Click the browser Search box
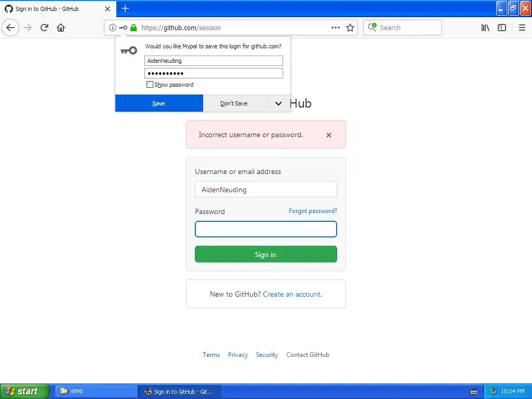 click(403, 28)
